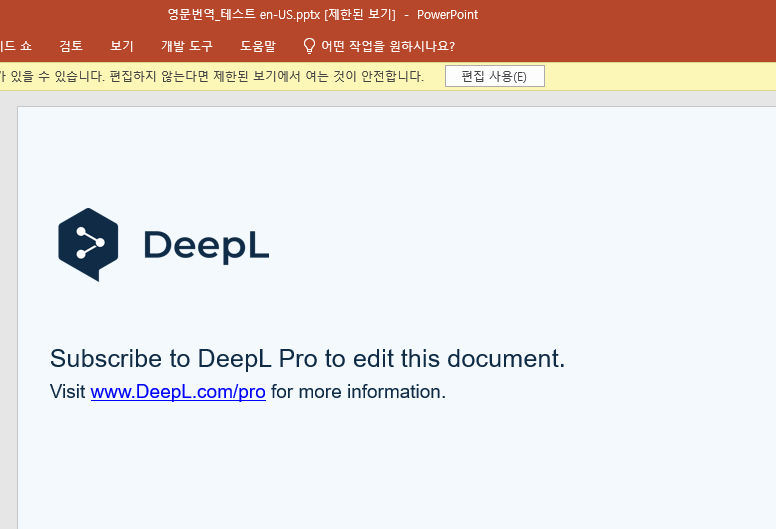Click the 'for more information.' text
This screenshot has width=776, height=529.
point(358,391)
